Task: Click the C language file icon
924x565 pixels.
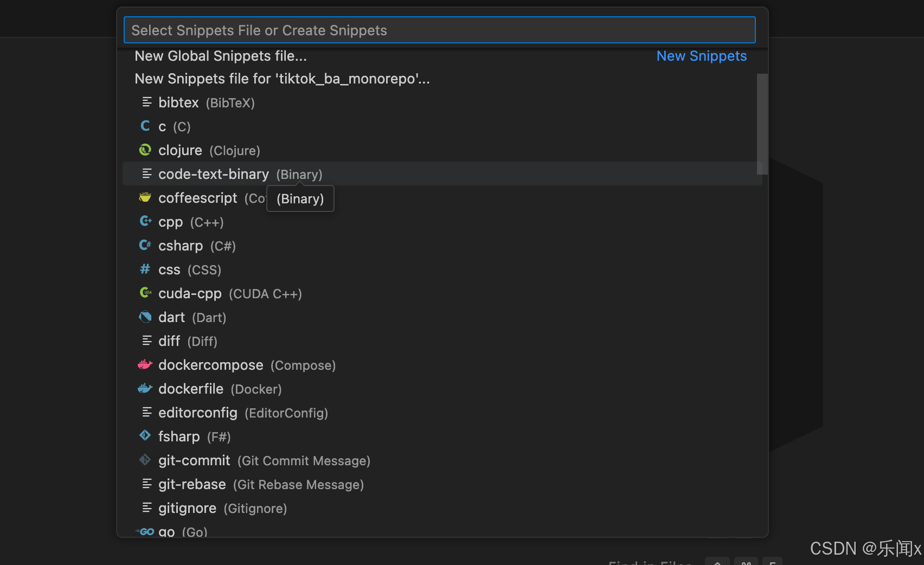Action: tap(145, 126)
